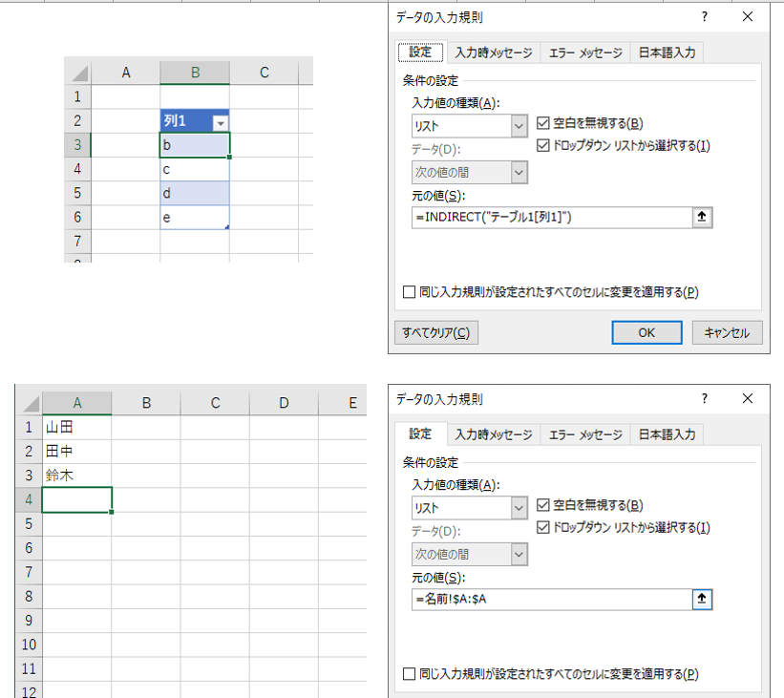Close the upper データの入力規則 dialog
The image size is (784, 698).
tap(748, 17)
